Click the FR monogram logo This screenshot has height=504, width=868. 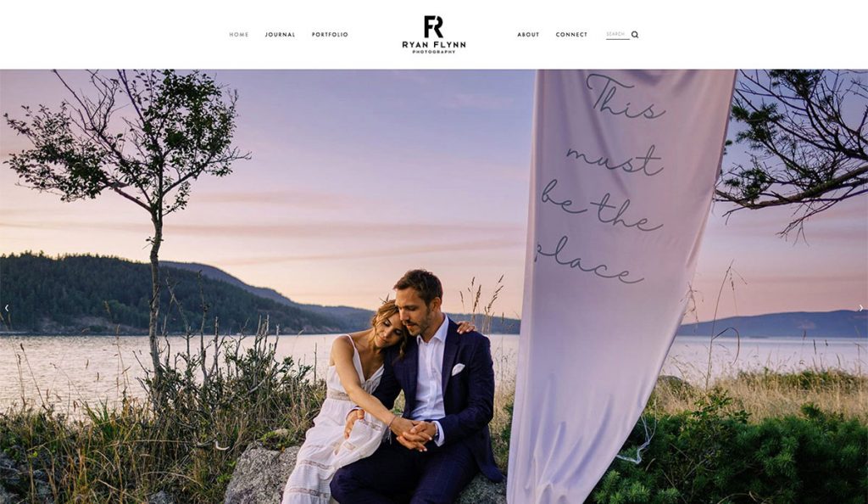433,26
